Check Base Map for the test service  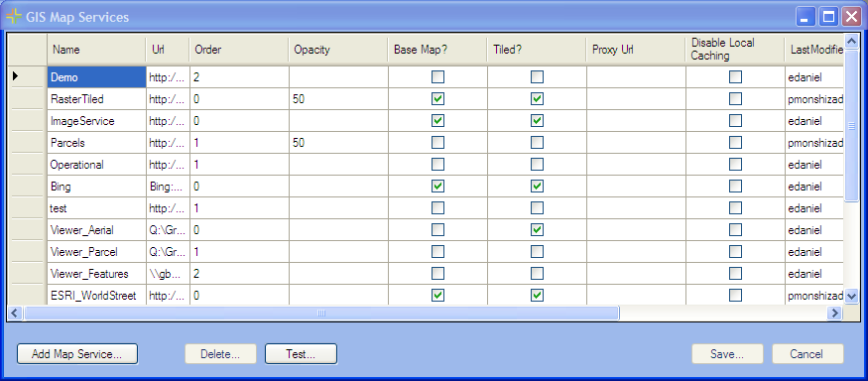pyautogui.click(x=437, y=208)
